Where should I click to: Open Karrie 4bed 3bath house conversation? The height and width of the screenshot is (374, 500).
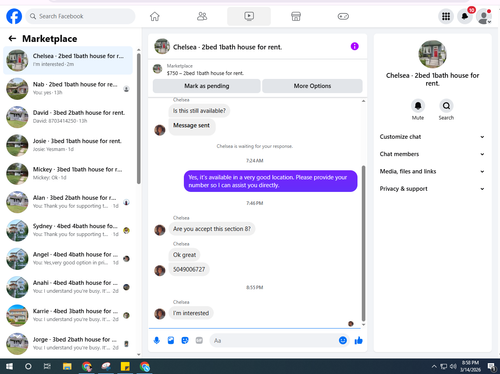pos(68,315)
